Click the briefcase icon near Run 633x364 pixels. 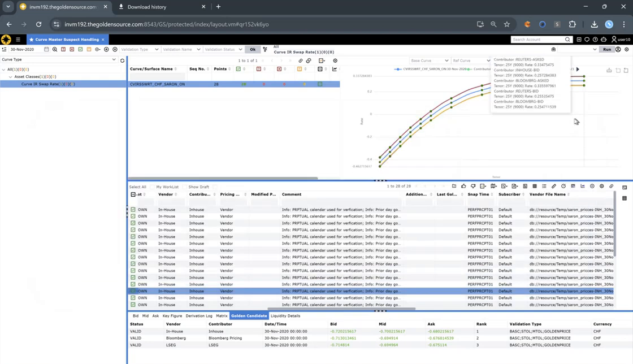coord(553,49)
